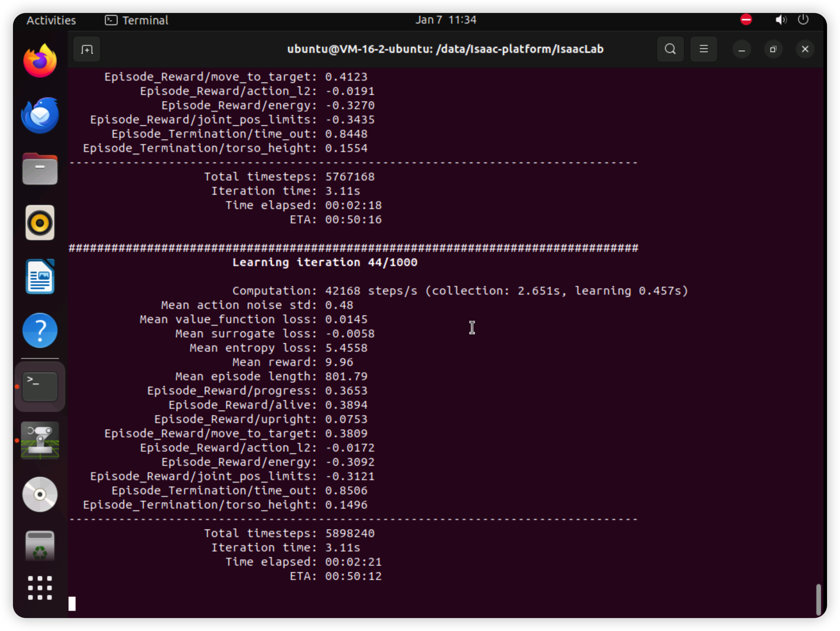The width and height of the screenshot is (840, 631).
Task: Open Thunderbird mail from the dock
Action: [x=40, y=115]
